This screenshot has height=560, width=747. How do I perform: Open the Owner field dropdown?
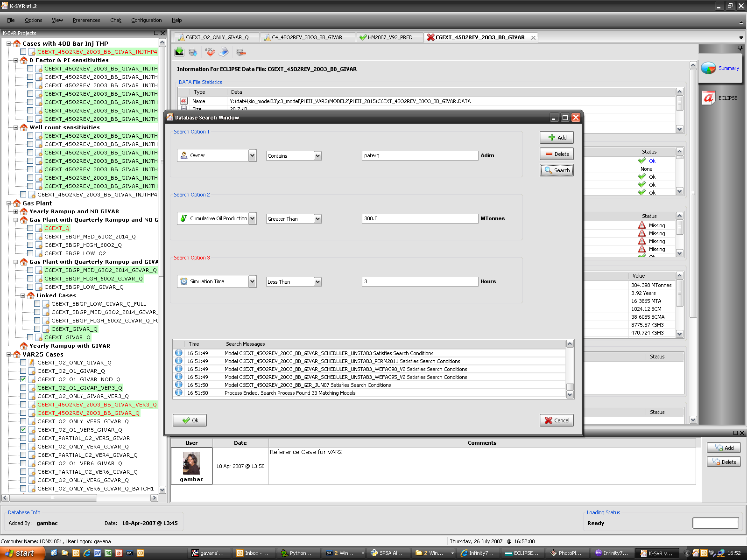pyautogui.click(x=252, y=155)
